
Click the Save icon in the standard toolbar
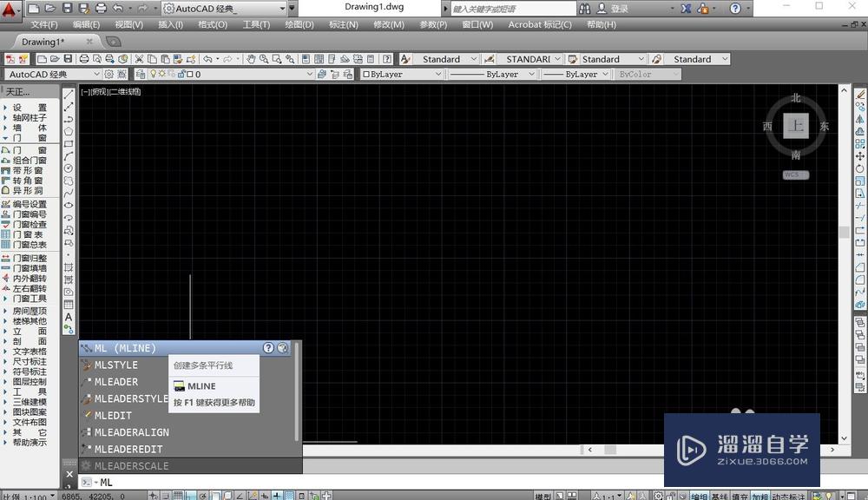point(68,59)
